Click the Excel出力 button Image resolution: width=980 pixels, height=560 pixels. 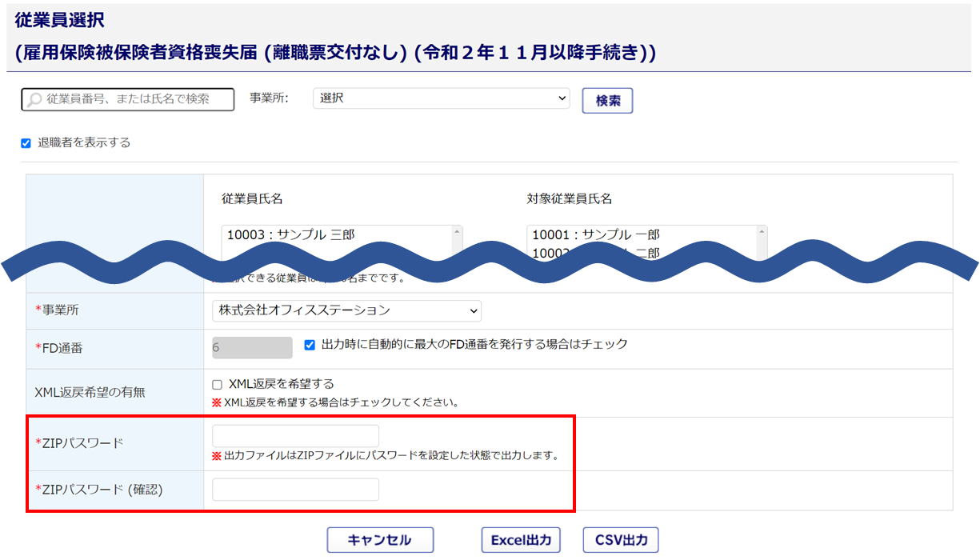coord(521,540)
